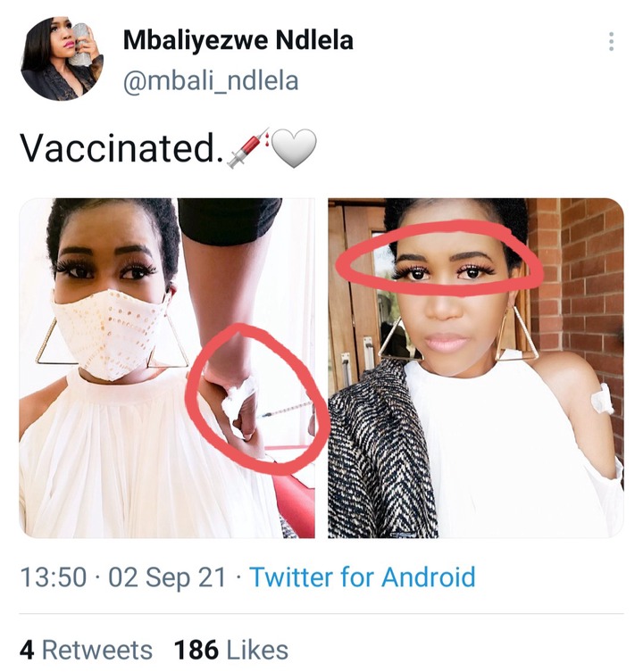Open the Twitter for Android source link
The height and width of the screenshot is (672, 643).
click(x=363, y=577)
